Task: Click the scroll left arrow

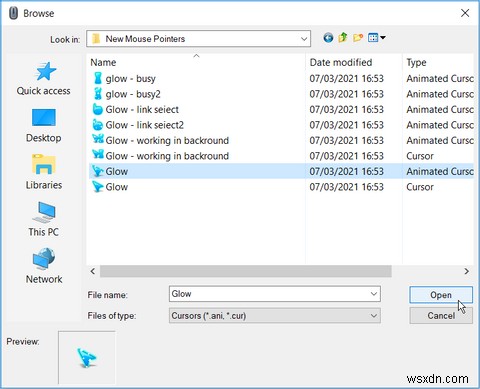Action: pyautogui.click(x=93, y=271)
